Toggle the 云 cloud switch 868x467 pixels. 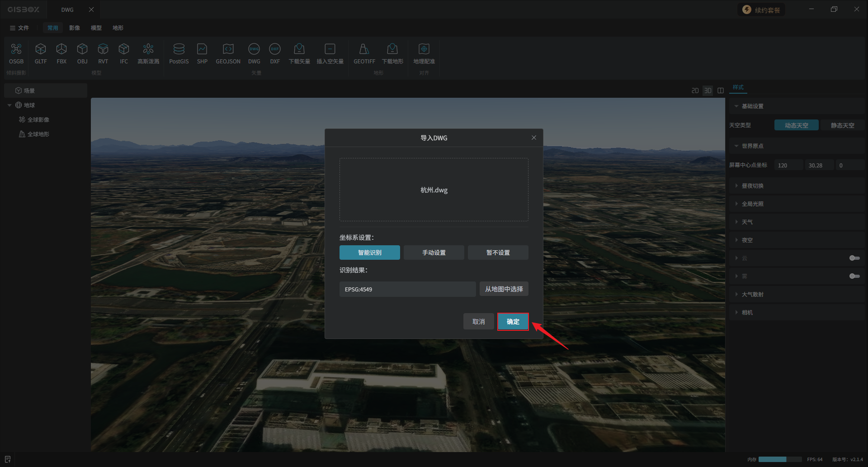pos(854,258)
